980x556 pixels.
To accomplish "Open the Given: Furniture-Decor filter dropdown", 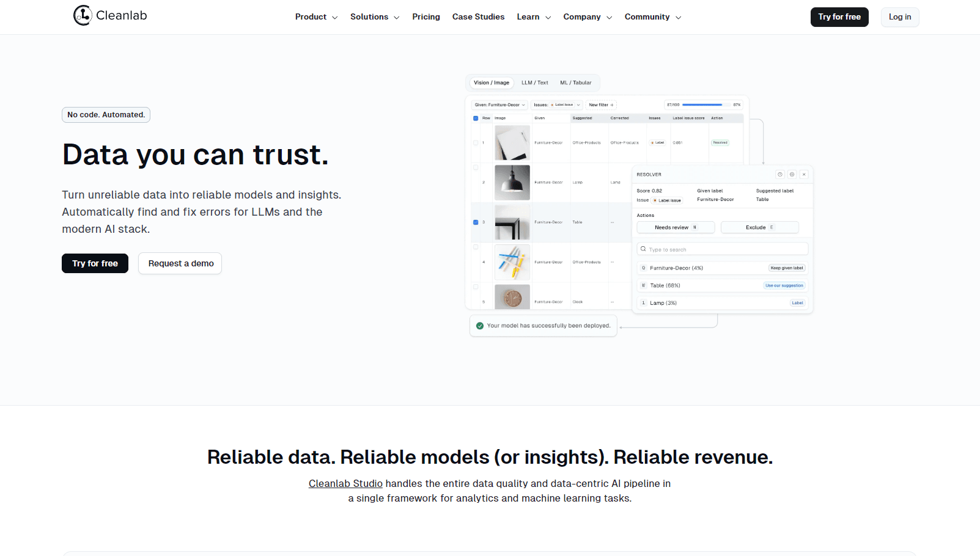I will point(499,105).
